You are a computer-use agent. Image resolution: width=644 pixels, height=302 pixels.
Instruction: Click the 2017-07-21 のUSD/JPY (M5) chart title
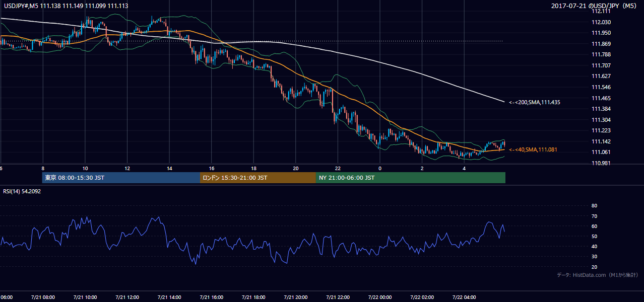pyautogui.click(x=595, y=6)
